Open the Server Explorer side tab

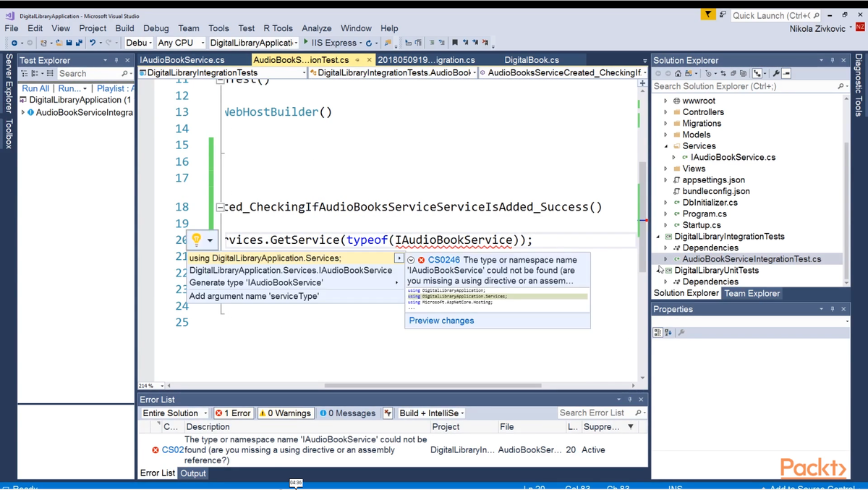click(x=9, y=84)
